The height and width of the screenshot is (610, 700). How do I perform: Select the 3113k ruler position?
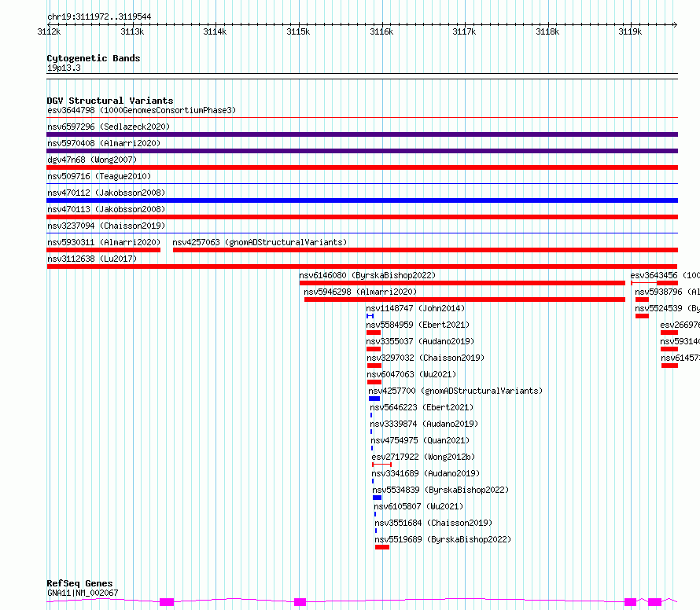coord(133,31)
